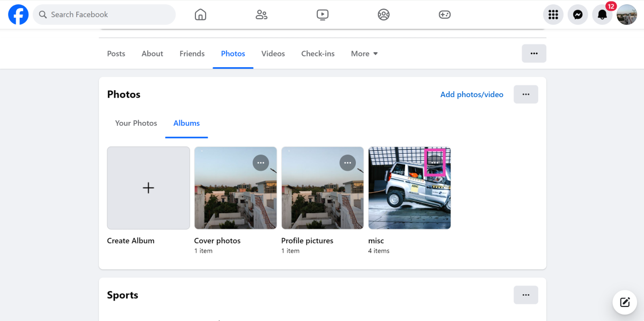The image size is (644, 321).
Task: Go to the About profile tab
Action: pyautogui.click(x=152, y=54)
